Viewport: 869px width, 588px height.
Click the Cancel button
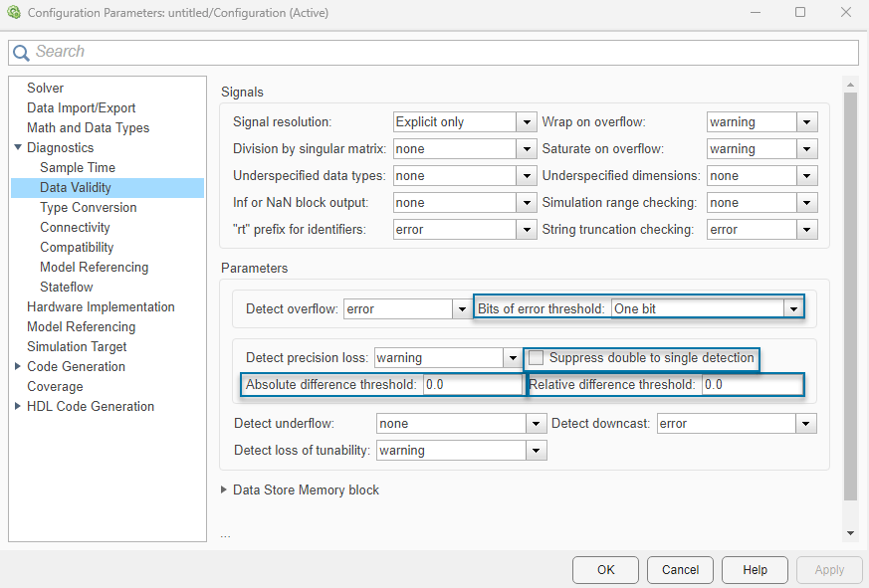680,570
